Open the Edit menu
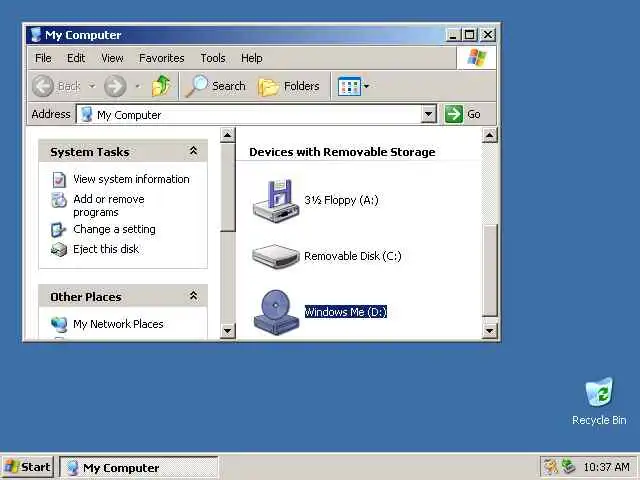640x480 pixels. pos(76,58)
